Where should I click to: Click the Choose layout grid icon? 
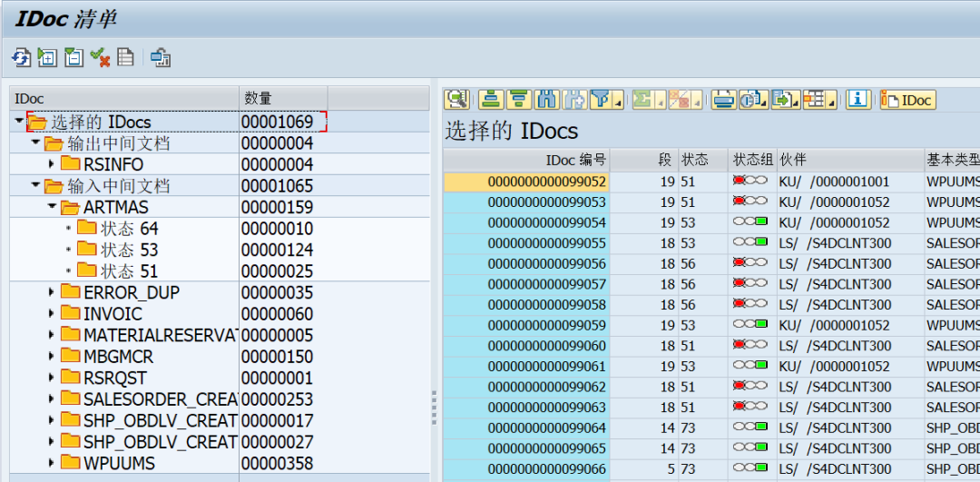[813, 99]
